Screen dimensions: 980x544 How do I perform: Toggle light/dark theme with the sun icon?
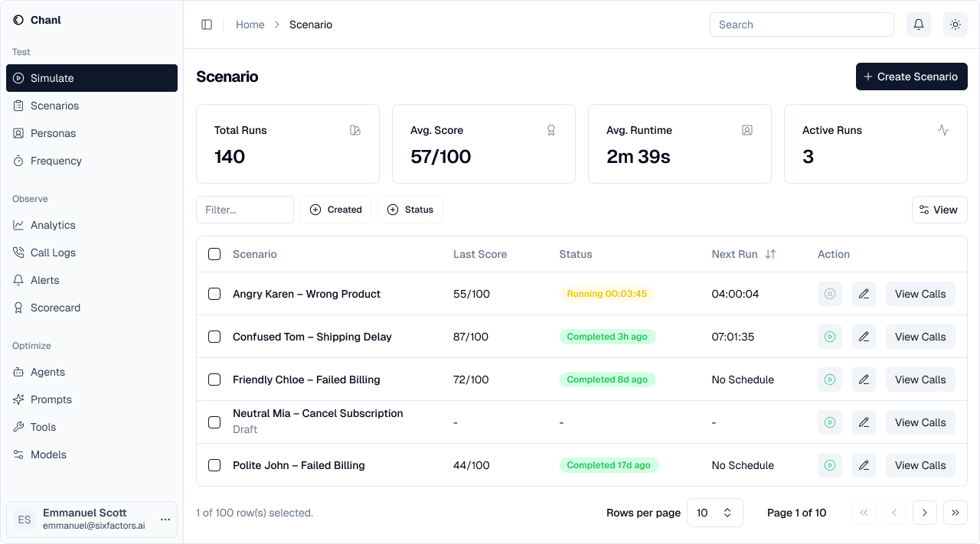(955, 24)
